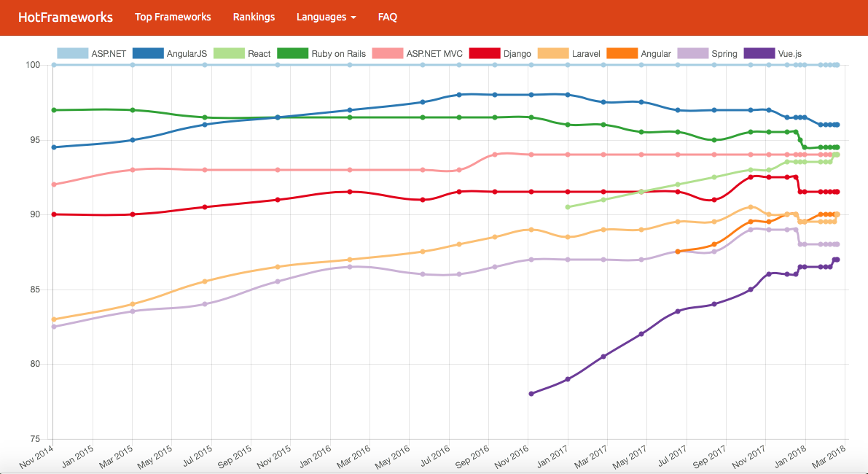The width and height of the screenshot is (868, 474).
Task: Expand the Languages dropdown menu
Action: pos(326,18)
